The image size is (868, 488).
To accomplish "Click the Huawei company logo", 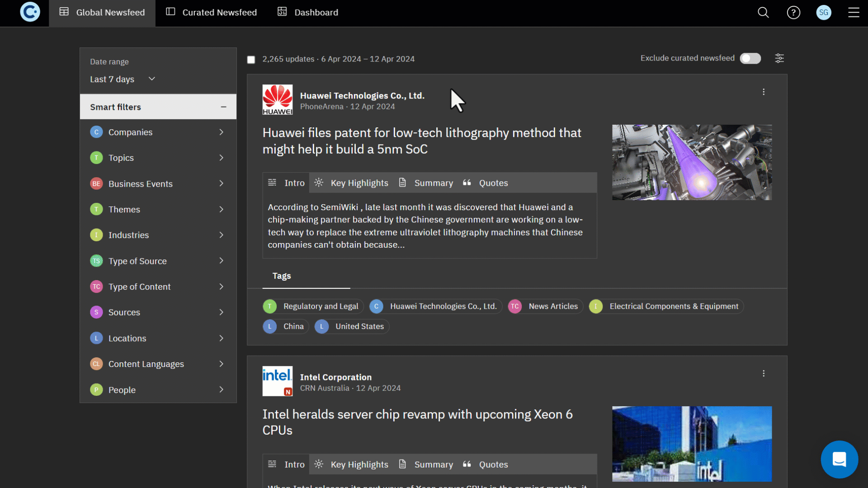I will (x=278, y=99).
